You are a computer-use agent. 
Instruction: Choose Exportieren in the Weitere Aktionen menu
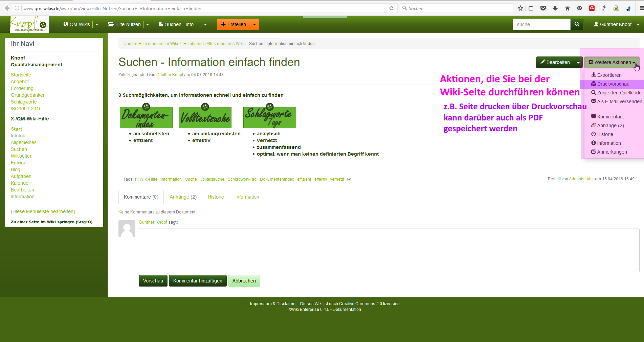[x=609, y=75]
